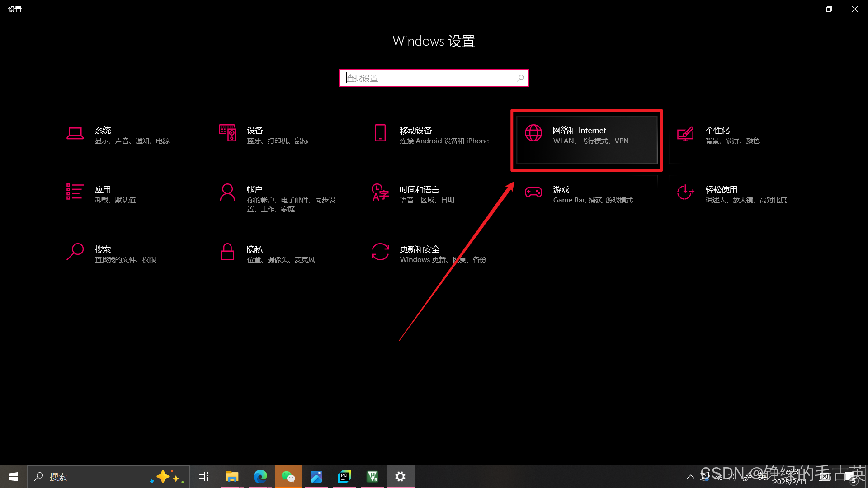The image size is (868, 488).
Task: Click the 搜索 magnifier category icon
Action: [75, 252]
